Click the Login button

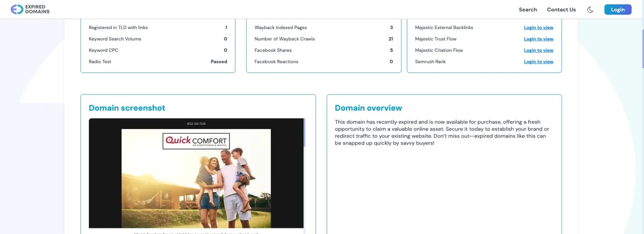618,10
